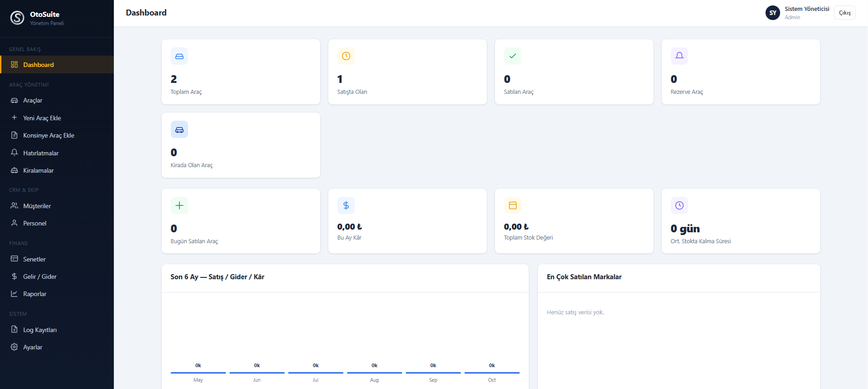Navigate to Personel page
This screenshot has height=389, width=868.
pyautogui.click(x=57, y=223)
